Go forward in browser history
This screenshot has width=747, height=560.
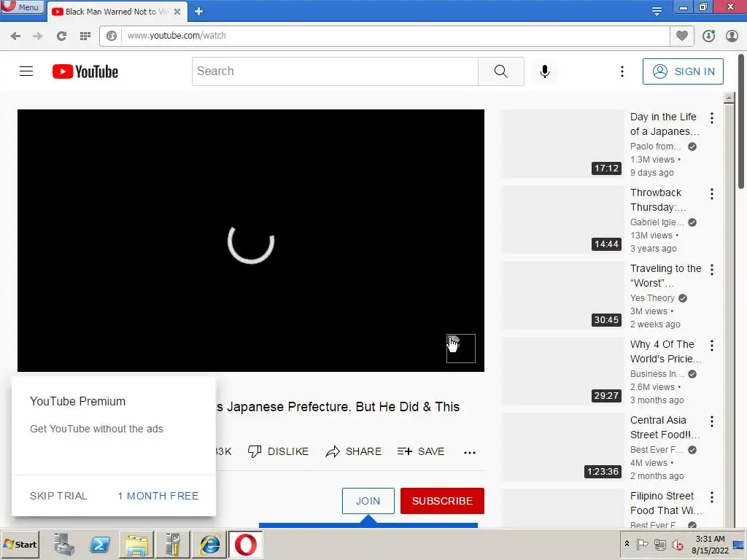(x=38, y=36)
